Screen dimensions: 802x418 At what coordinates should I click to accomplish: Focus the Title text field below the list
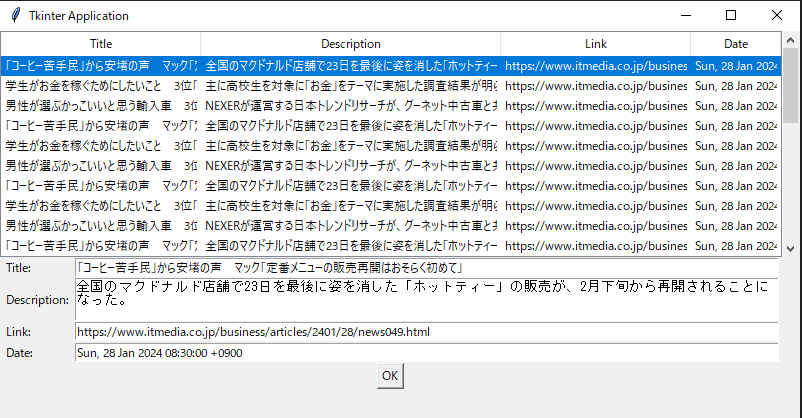point(425,268)
